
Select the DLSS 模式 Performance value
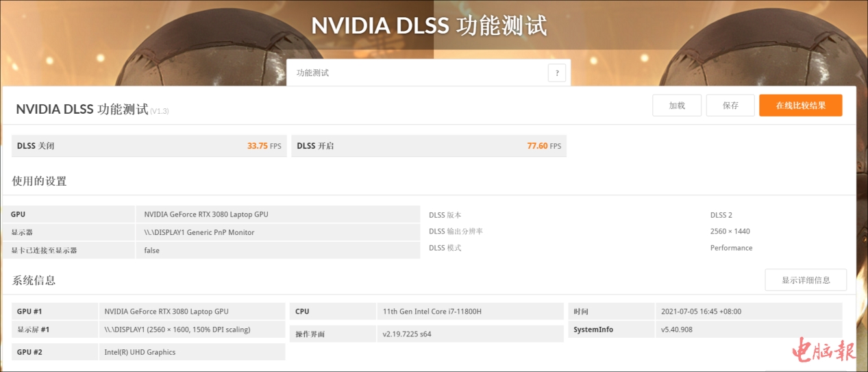(731, 248)
